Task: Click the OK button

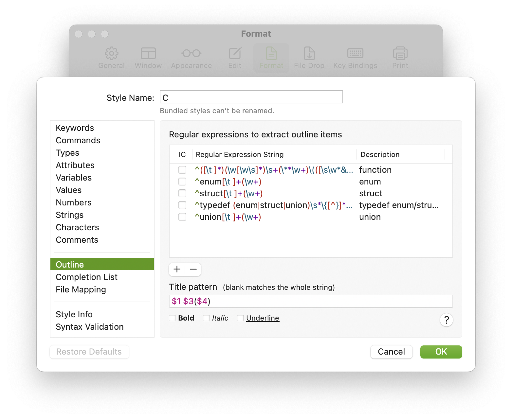Action: tap(441, 352)
